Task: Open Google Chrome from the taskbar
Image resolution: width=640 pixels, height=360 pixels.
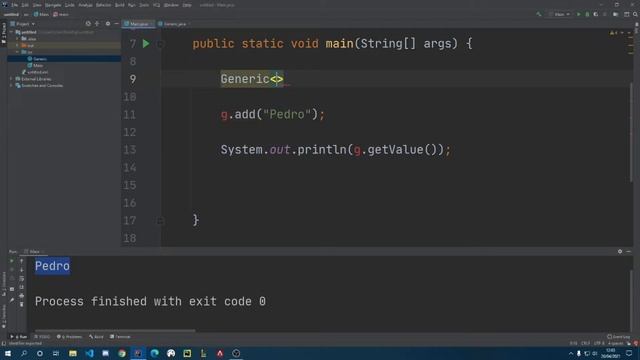Action: click(x=122, y=353)
